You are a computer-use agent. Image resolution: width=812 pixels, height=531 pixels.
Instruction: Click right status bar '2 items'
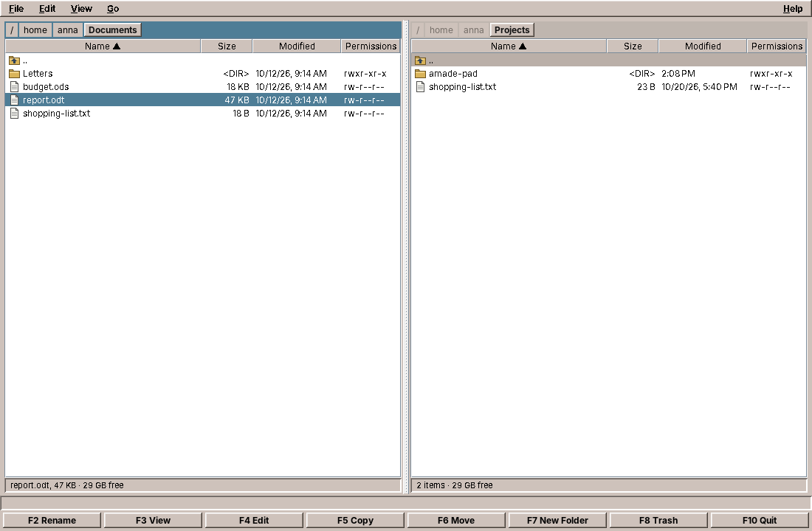430,485
